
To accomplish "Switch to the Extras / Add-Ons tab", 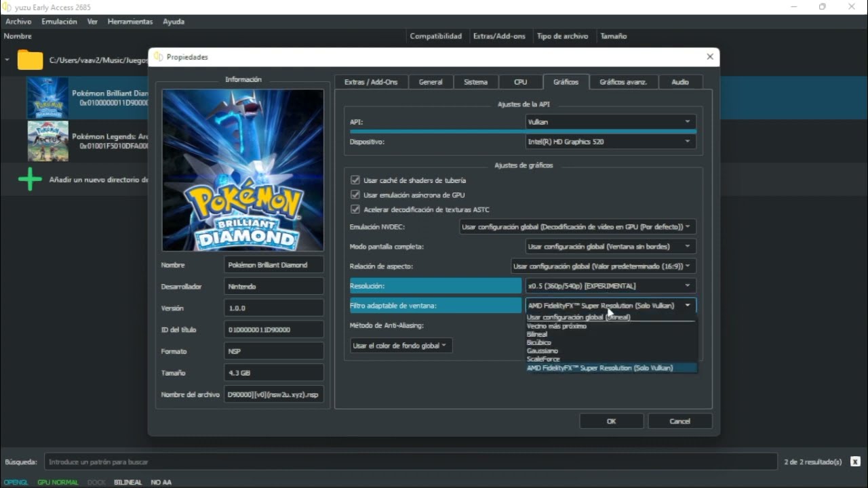I will tap(371, 82).
